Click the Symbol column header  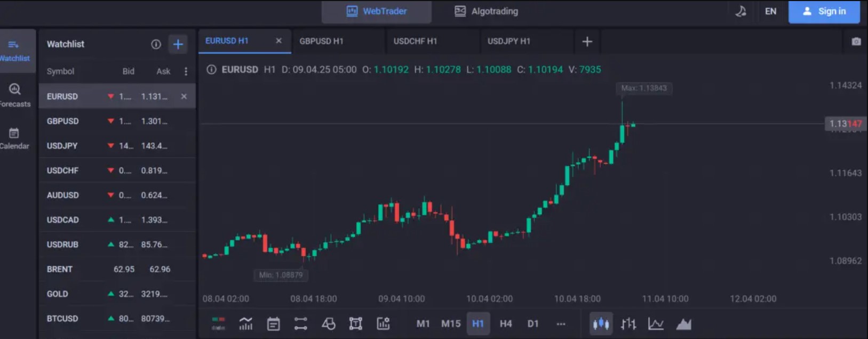point(60,71)
